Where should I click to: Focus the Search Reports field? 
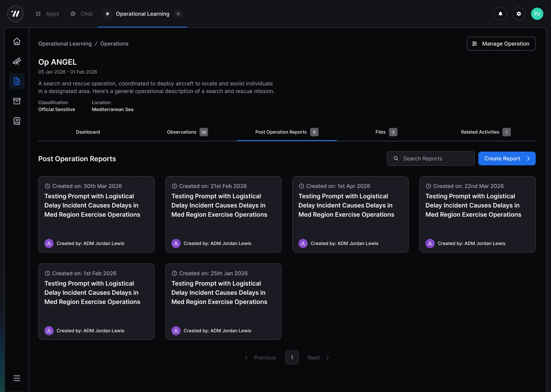coord(431,158)
